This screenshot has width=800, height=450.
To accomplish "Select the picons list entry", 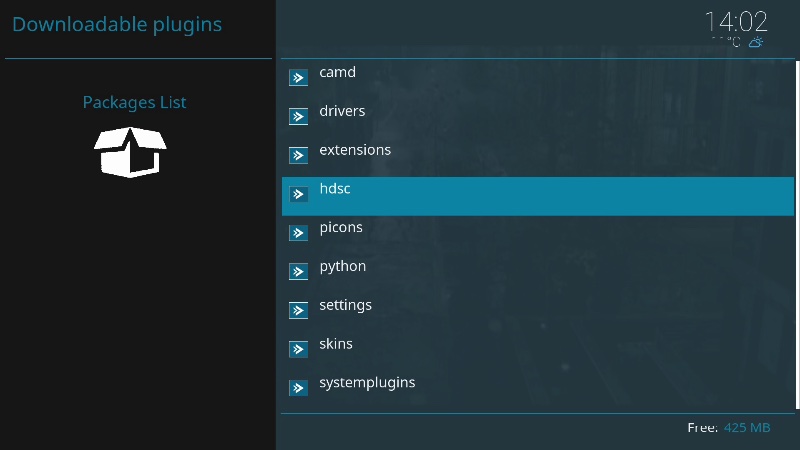I will (341, 228).
